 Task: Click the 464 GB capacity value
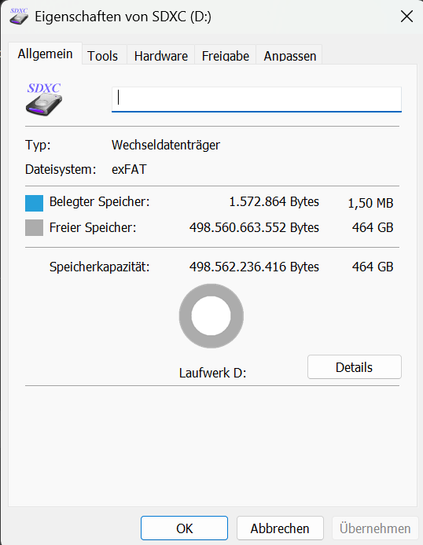pyautogui.click(x=373, y=267)
